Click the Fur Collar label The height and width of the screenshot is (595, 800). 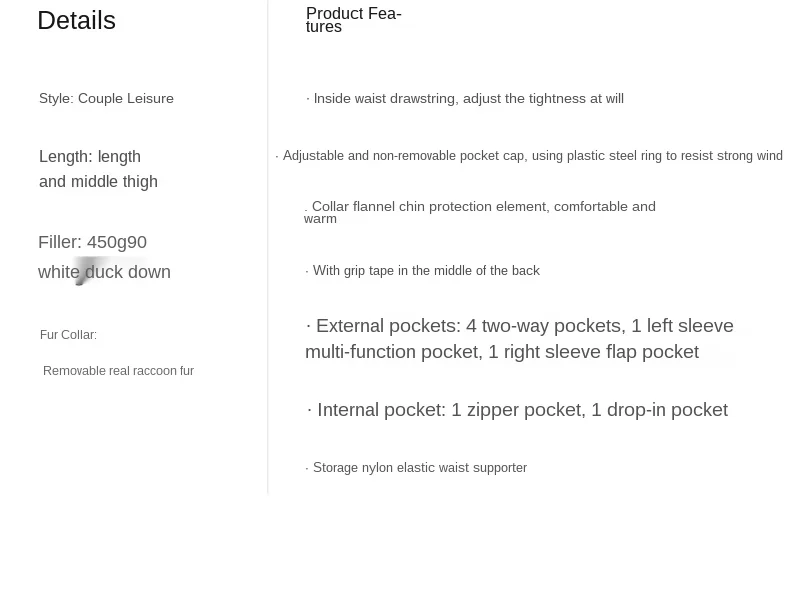68,335
